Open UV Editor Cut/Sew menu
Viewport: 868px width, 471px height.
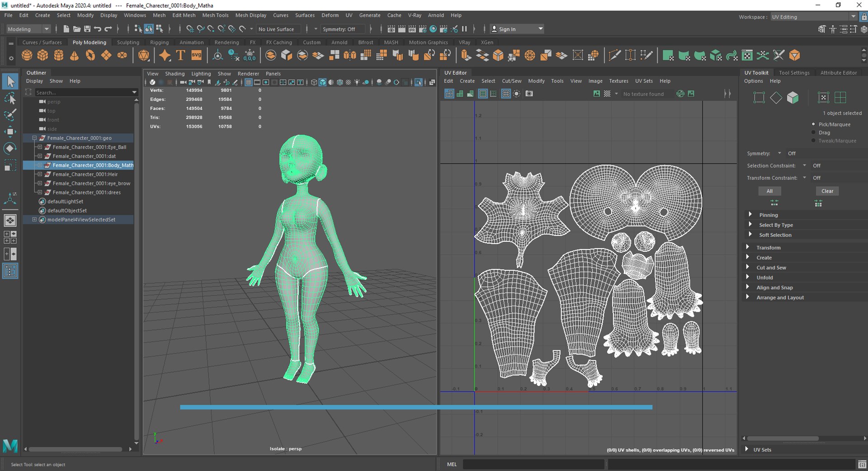511,81
